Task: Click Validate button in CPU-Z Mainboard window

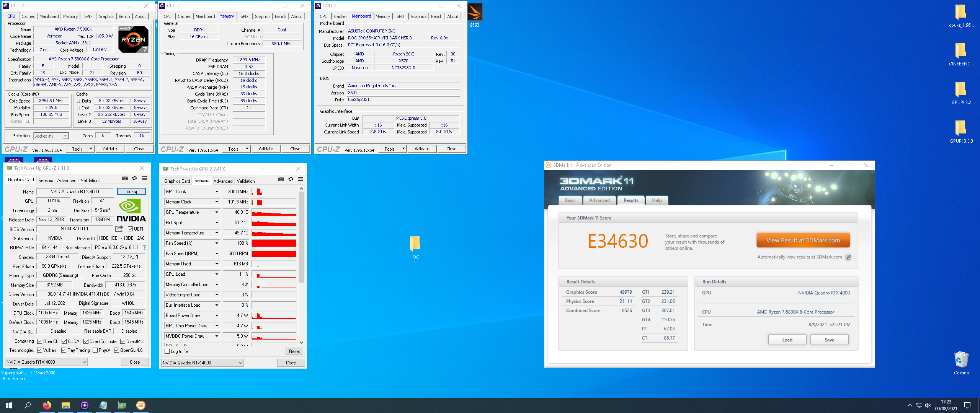Action: tap(421, 149)
